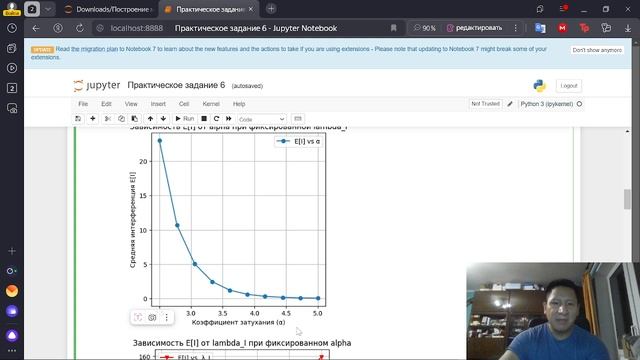
Task: Restart kernel and run all cells
Action: pyautogui.click(x=229, y=119)
